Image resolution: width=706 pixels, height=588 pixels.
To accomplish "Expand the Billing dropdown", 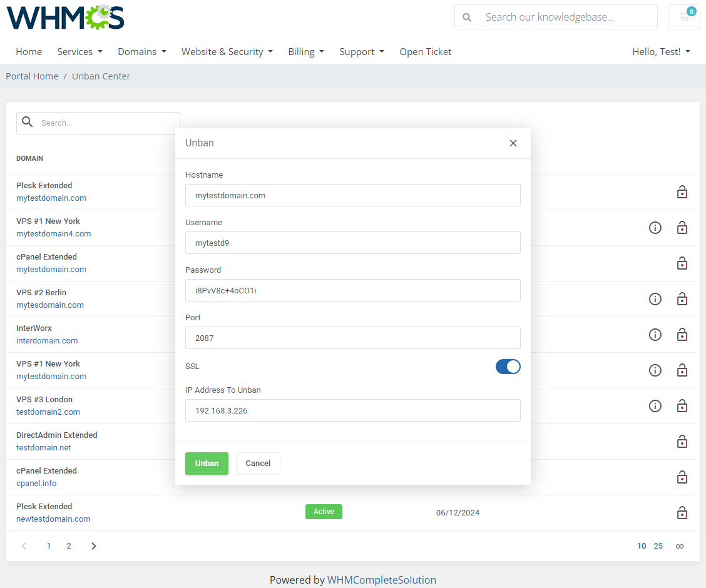I will (306, 51).
